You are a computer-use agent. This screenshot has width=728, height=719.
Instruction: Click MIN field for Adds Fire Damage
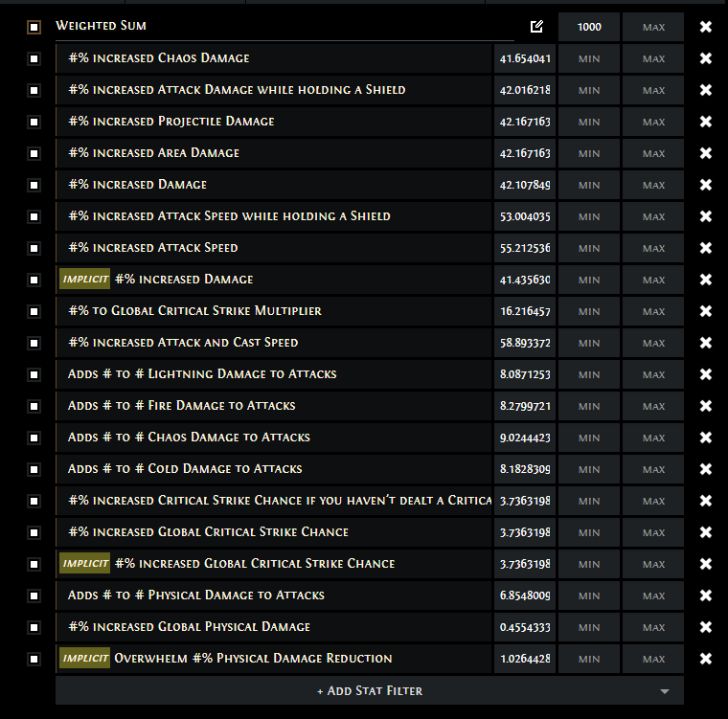[x=589, y=406]
